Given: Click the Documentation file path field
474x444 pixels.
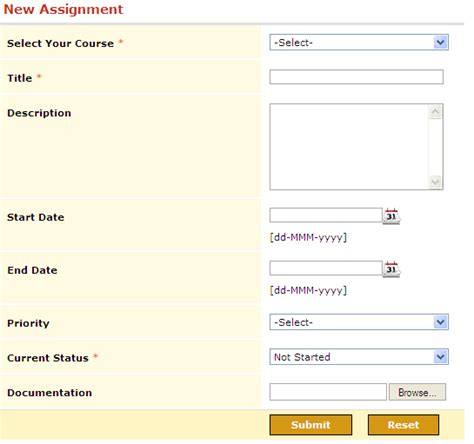Looking at the screenshot, I should [328, 392].
